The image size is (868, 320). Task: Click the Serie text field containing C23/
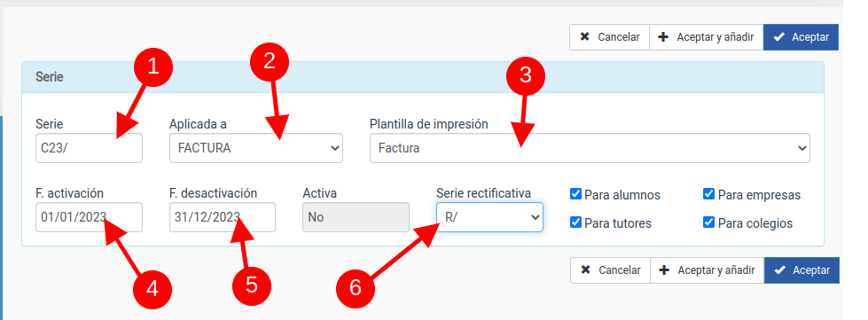click(90, 148)
